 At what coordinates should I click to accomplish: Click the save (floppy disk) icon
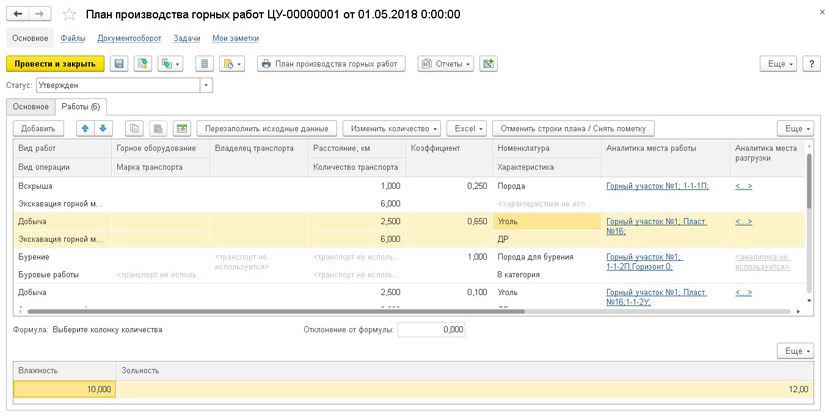(x=119, y=64)
